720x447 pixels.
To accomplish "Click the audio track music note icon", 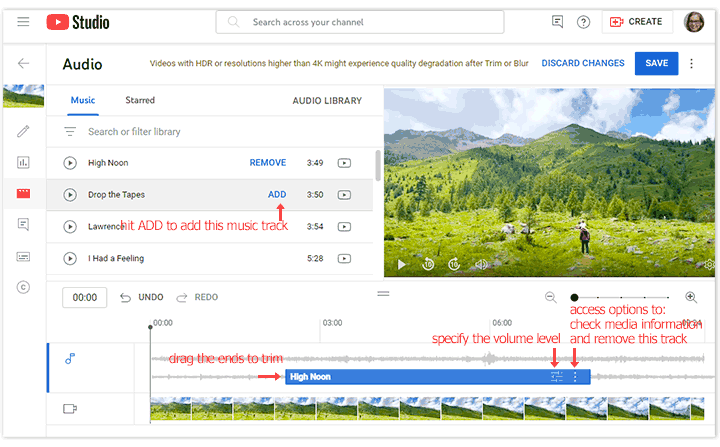I will tap(70, 358).
